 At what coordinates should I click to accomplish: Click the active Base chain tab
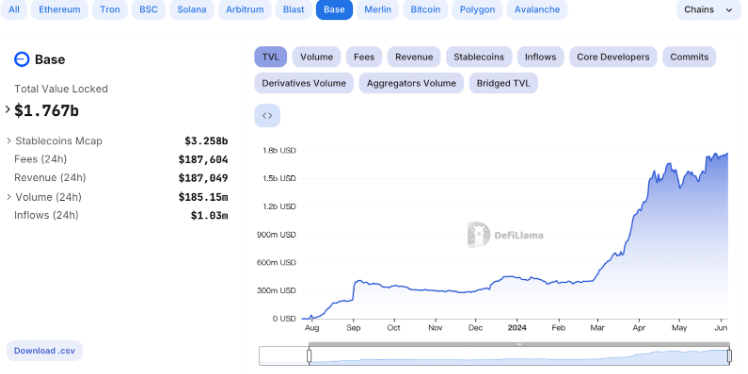pos(334,10)
